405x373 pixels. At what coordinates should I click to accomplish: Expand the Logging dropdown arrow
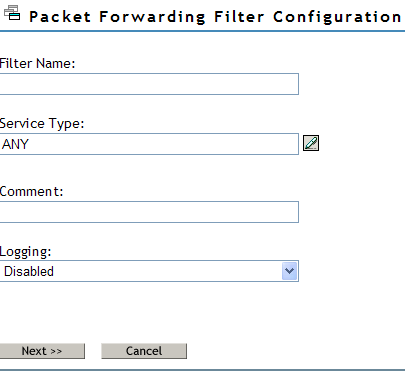point(289,271)
